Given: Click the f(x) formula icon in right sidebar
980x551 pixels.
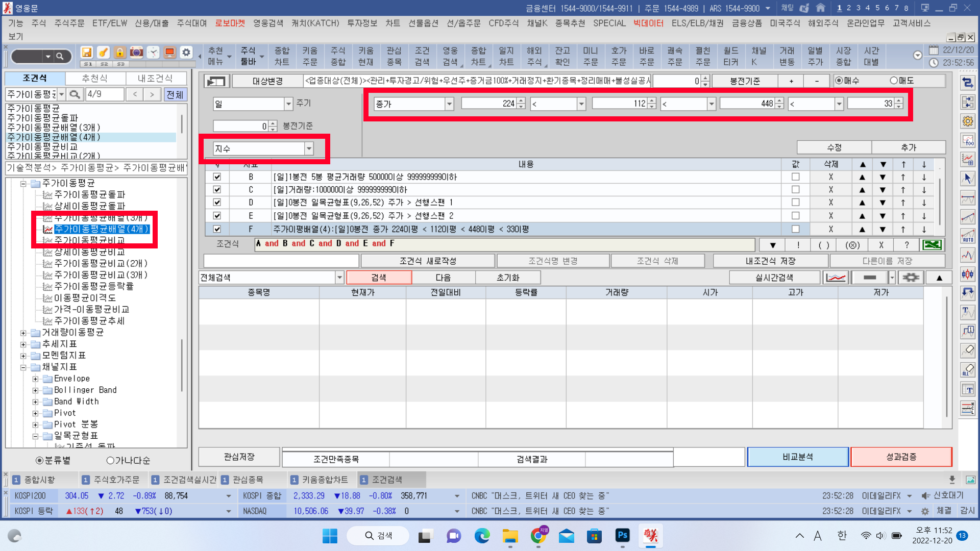Looking at the screenshot, I should coord(968,140).
